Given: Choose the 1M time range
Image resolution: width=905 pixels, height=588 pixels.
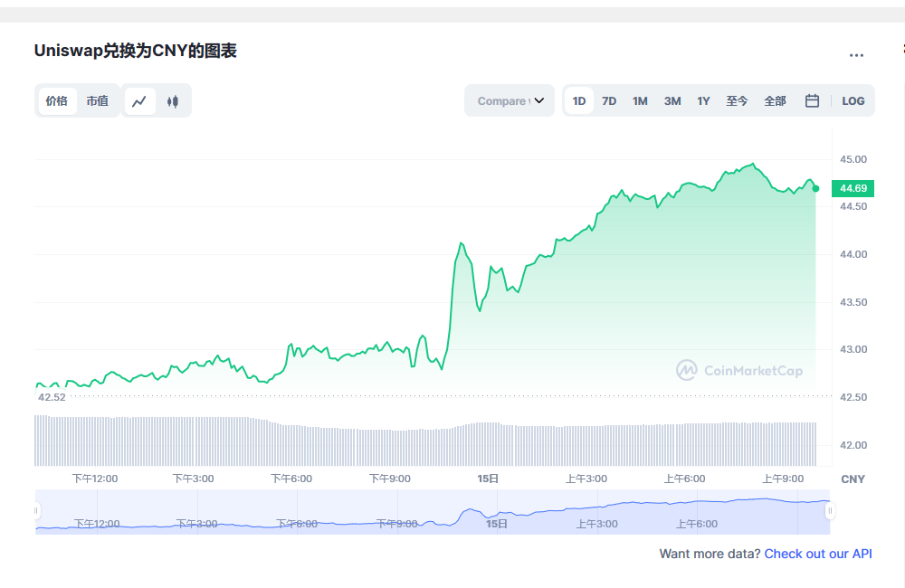Looking at the screenshot, I should click(640, 101).
